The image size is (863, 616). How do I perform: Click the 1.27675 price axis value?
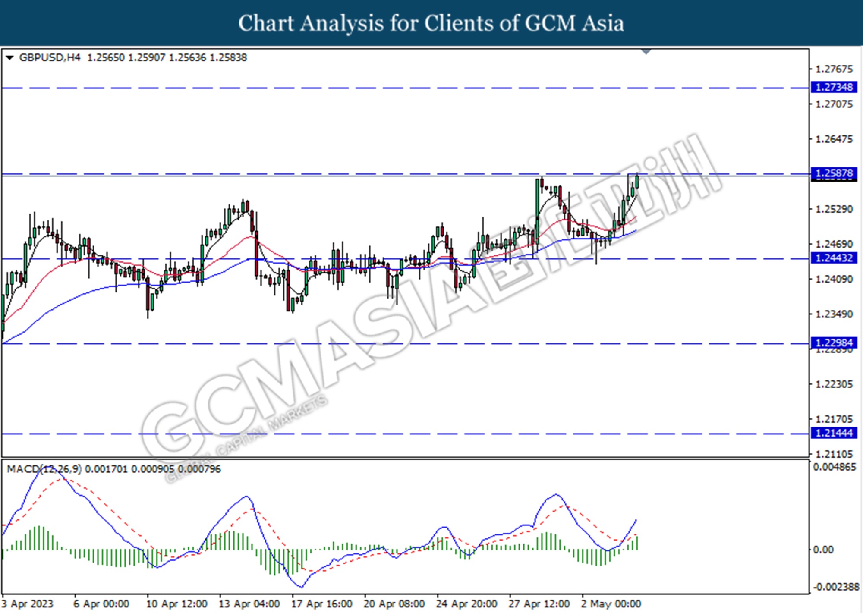click(x=834, y=69)
